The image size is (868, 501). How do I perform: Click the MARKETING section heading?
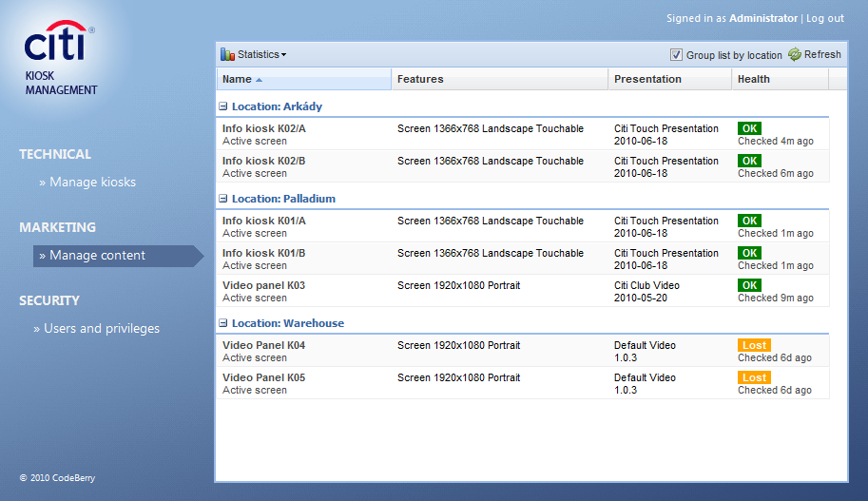[x=58, y=227]
